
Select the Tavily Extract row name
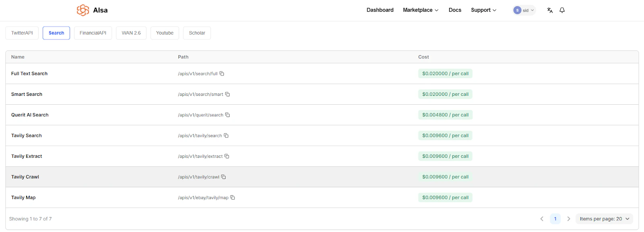click(x=27, y=156)
